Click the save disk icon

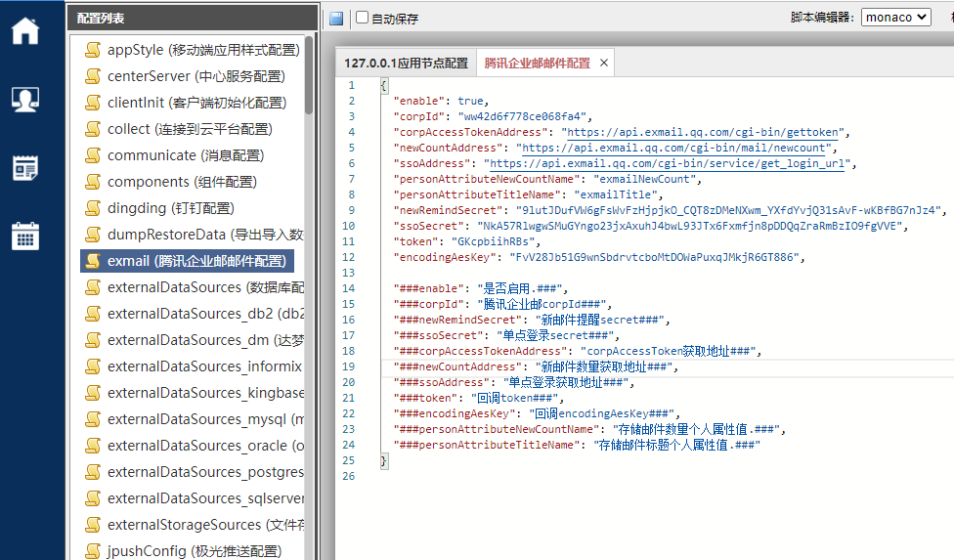pos(336,19)
